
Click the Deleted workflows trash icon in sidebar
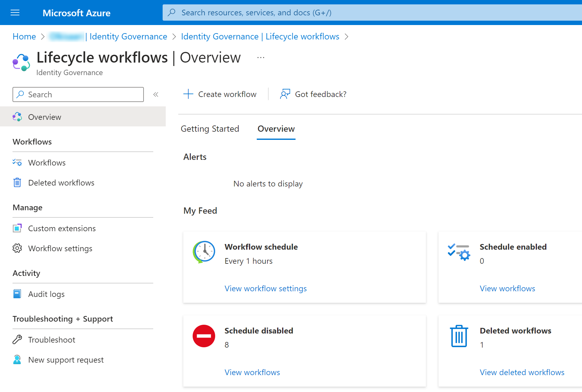17,182
